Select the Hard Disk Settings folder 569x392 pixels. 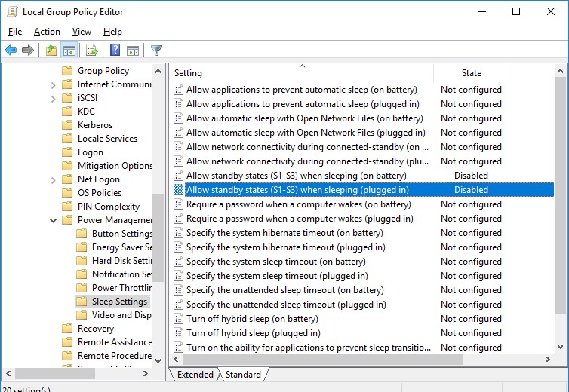click(121, 261)
